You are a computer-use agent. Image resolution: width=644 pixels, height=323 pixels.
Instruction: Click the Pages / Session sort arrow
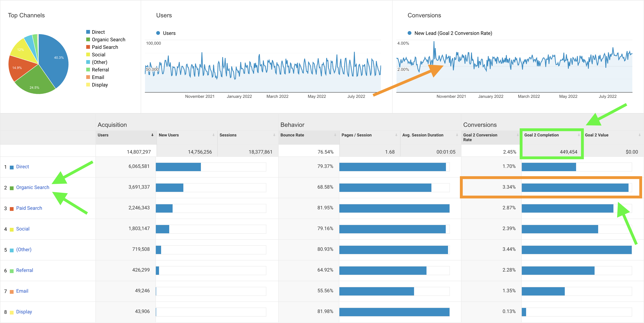[396, 135]
